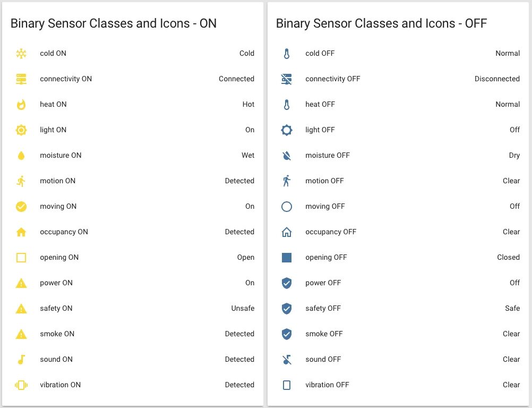Screen dimensions: 532x408
Task: Click the crossed-out music note sound OFF icon
Action: (287, 360)
